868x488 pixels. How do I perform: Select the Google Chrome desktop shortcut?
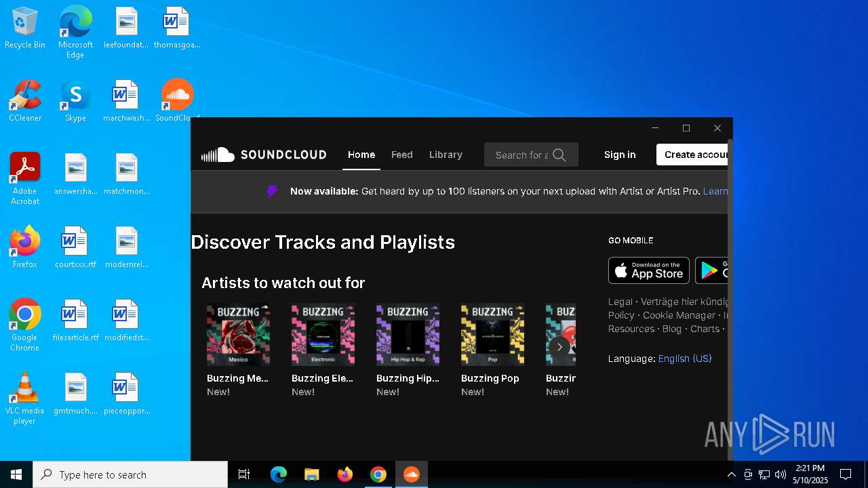tap(25, 325)
